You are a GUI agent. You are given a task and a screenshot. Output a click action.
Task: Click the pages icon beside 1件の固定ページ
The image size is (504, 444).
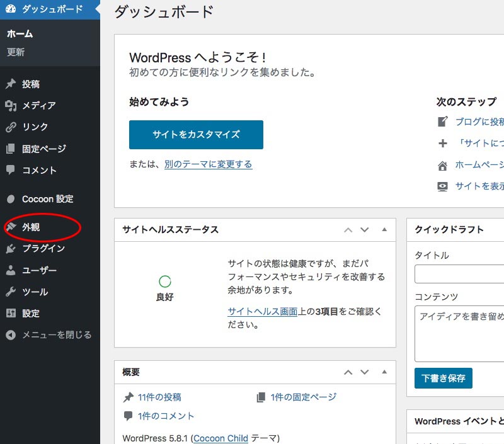point(261,397)
